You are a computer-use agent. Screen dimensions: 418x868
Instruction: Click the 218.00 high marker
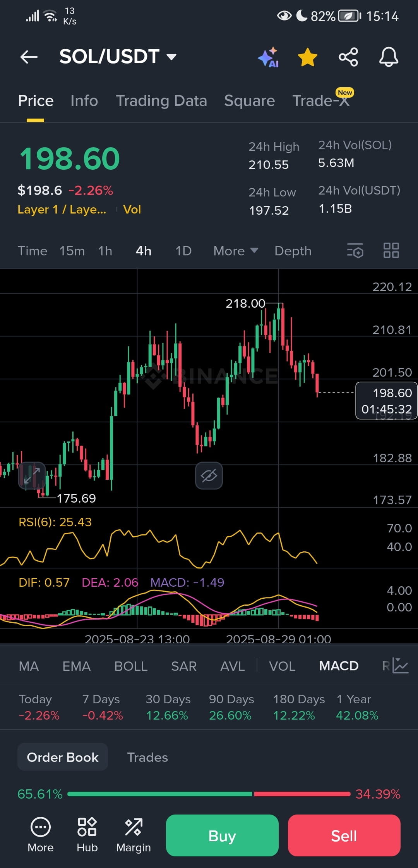click(245, 303)
